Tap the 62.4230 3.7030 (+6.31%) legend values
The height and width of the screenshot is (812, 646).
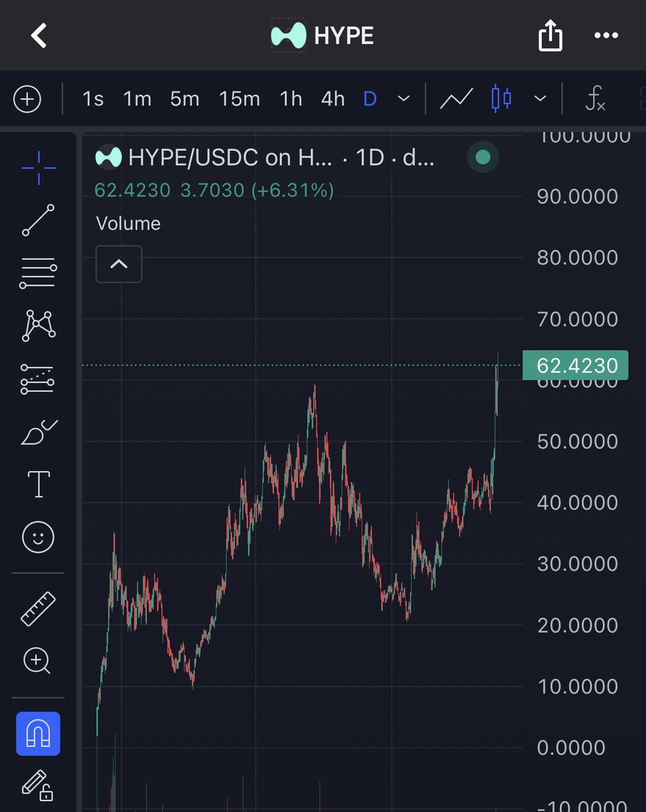click(214, 190)
